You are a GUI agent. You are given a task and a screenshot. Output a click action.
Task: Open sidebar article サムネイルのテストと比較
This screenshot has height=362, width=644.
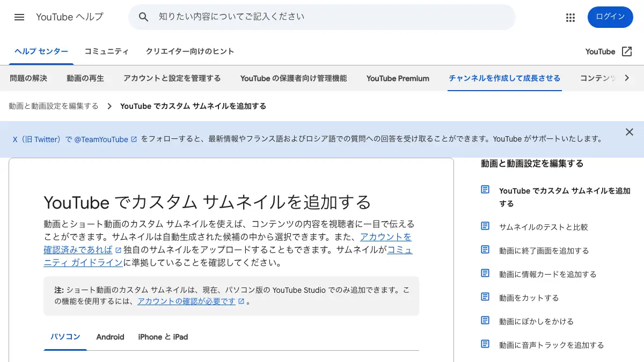click(544, 227)
